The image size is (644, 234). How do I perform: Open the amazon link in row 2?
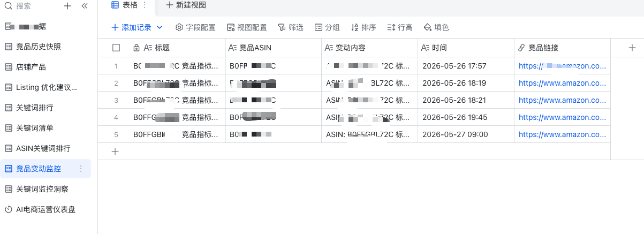click(x=562, y=83)
